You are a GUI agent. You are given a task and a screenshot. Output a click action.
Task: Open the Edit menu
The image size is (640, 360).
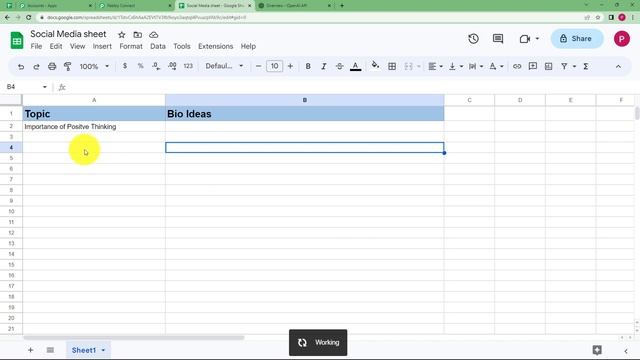click(x=56, y=47)
